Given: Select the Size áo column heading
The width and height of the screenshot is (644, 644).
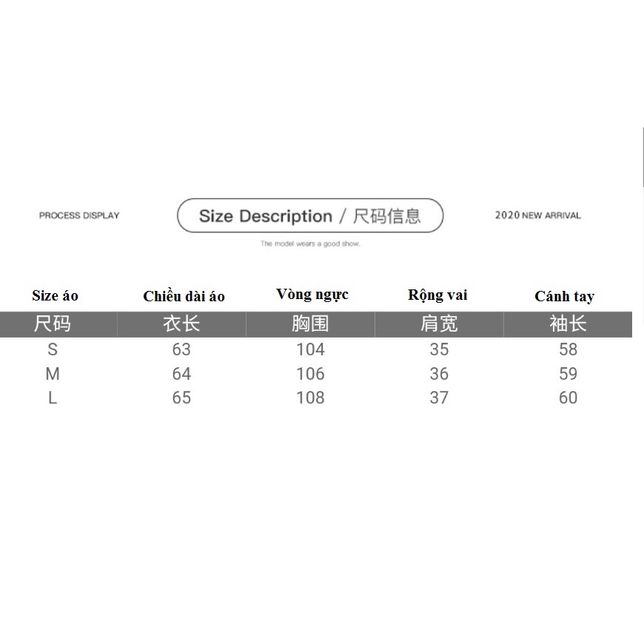Looking at the screenshot, I should pyautogui.click(x=55, y=295).
